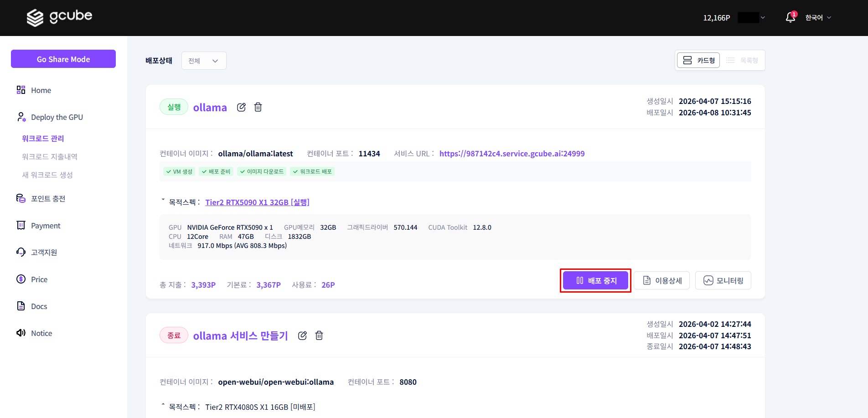Click the 고객지원 headset icon
The image size is (868, 418).
(21, 252)
